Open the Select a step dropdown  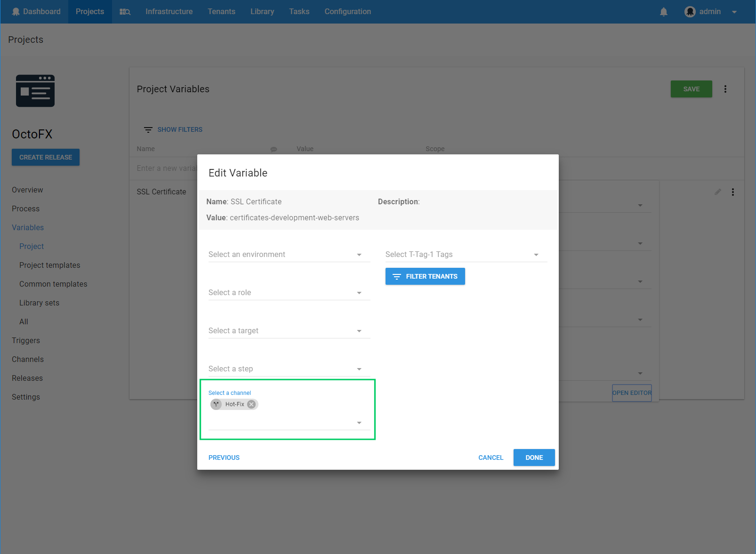point(289,369)
